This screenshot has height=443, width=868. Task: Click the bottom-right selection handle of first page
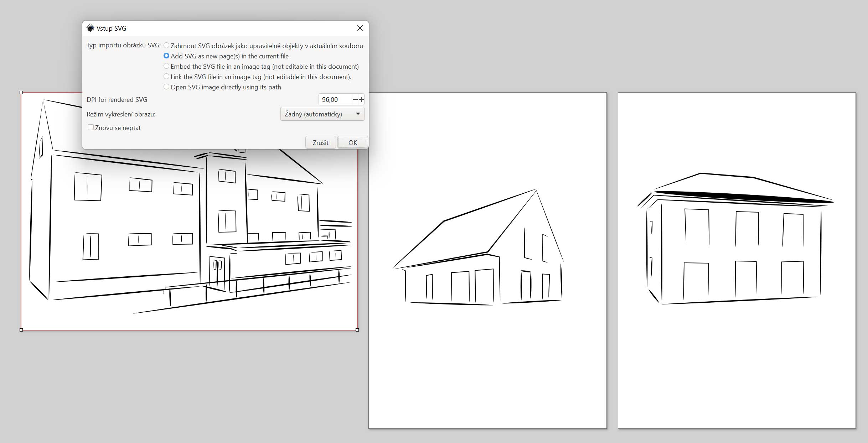click(x=357, y=330)
